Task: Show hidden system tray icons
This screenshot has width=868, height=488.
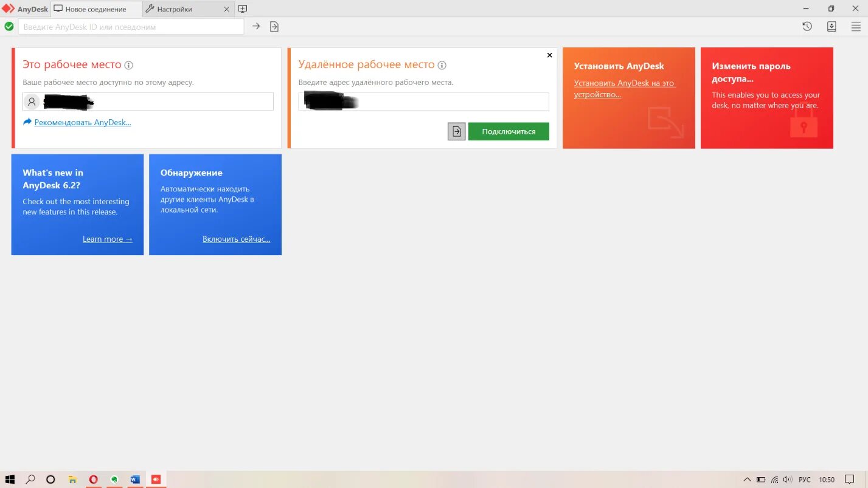Action: [x=748, y=479]
